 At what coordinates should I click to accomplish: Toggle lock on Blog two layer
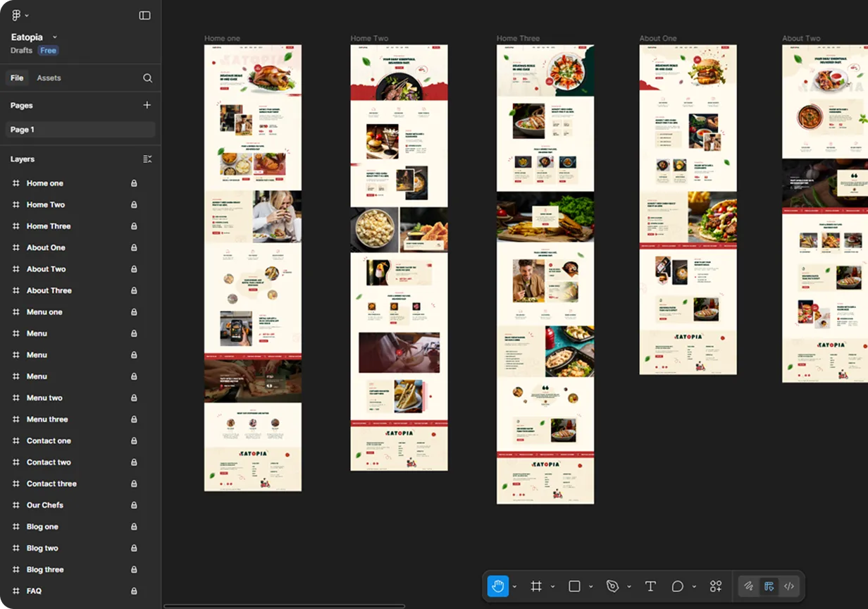point(134,548)
